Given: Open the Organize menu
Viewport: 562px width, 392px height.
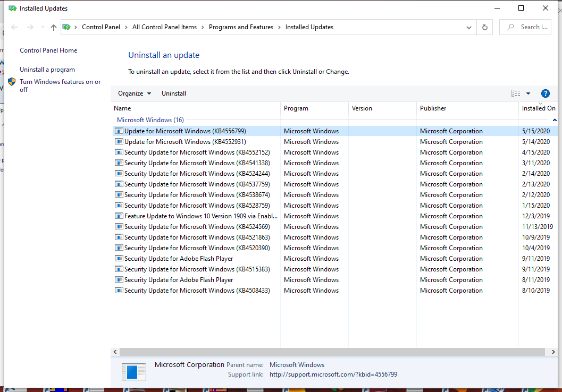Looking at the screenshot, I should click(135, 93).
